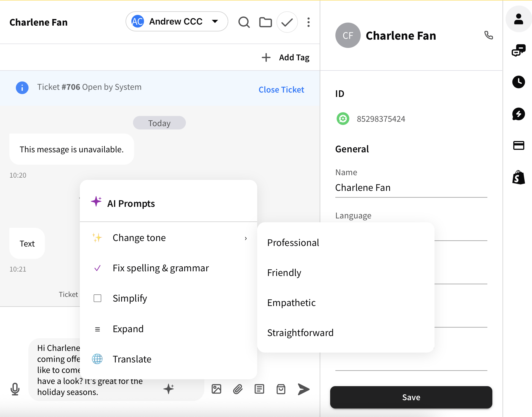Open the Andrew CCC assignee dropdown

pos(177,21)
